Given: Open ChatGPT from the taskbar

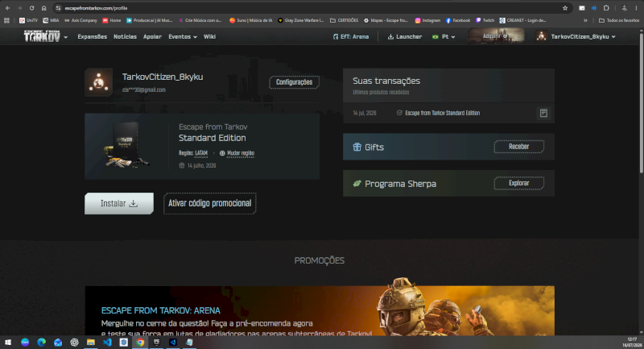Looking at the screenshot, I should [x=74, y=342].
